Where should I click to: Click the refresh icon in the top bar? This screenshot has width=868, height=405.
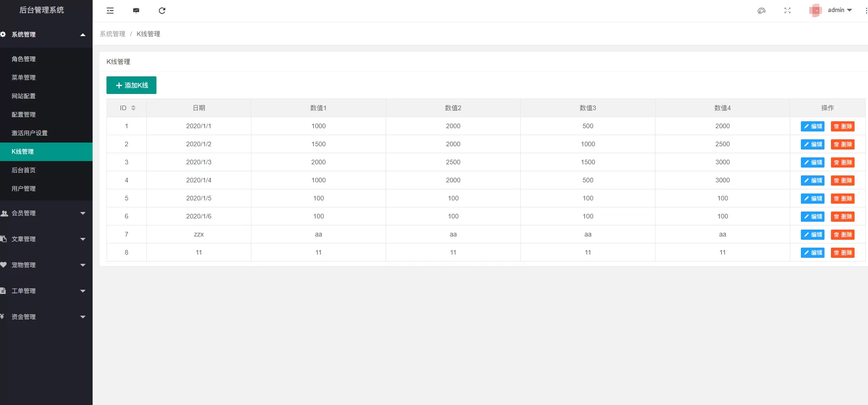click(x=162, y=11)
